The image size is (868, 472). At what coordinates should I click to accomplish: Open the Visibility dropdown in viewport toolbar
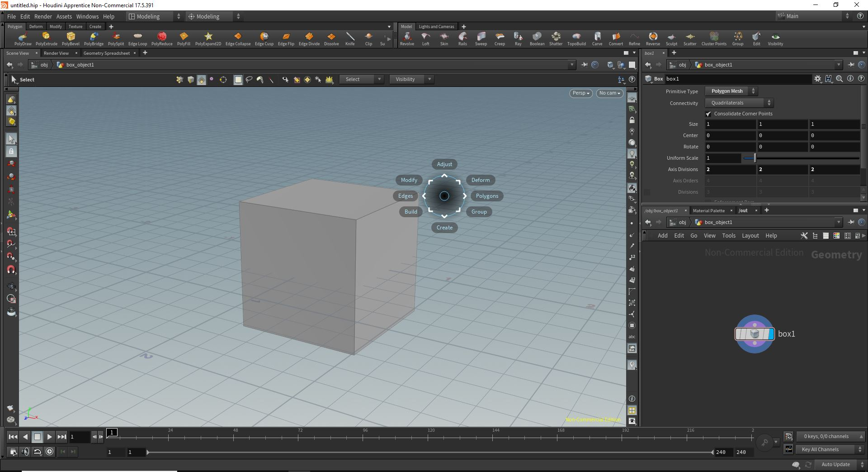(411, 79)
